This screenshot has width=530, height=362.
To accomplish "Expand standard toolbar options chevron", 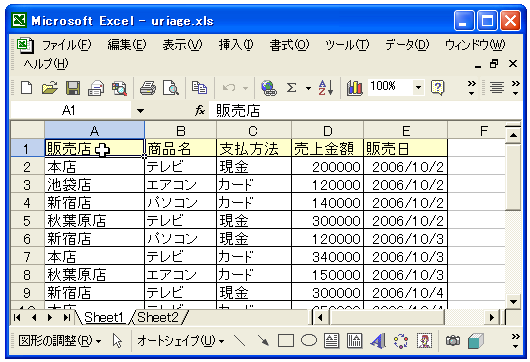I will tap(472, 88).
